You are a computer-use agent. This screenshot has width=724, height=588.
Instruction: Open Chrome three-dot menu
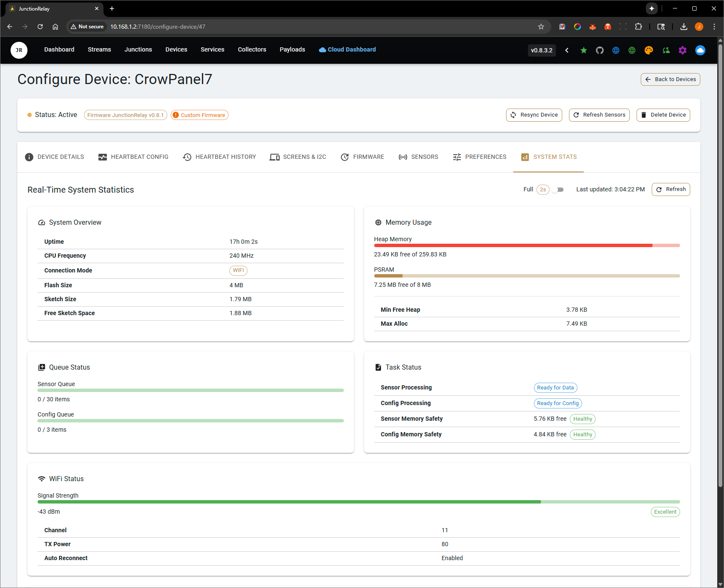tap(714, 27)
